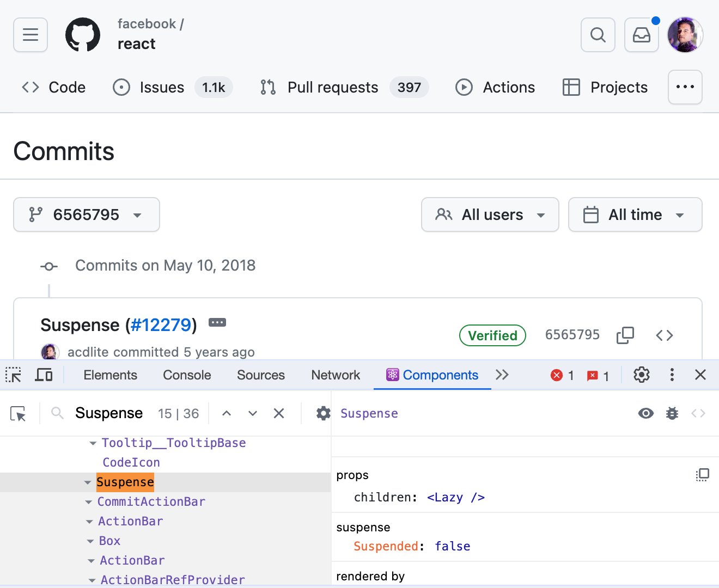Image resolution: width=719 pixels, height=588 pixels.
Task: Open the console errors counter
Action: pyautogui.click(x=563, y=375)
